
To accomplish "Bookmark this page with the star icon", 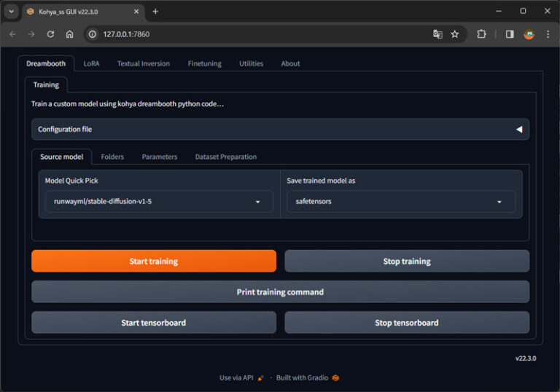I will [455, 34].
